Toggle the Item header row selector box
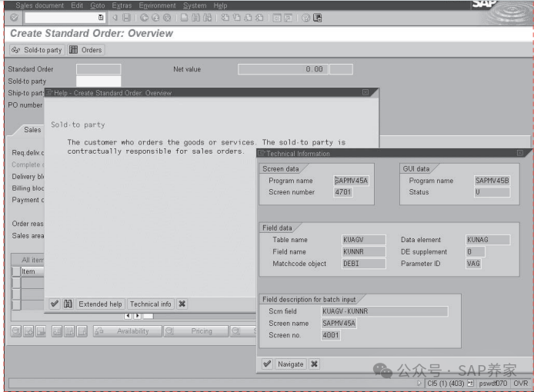The height and width of the screenshot is (392, 534). [x=16, y=271]
